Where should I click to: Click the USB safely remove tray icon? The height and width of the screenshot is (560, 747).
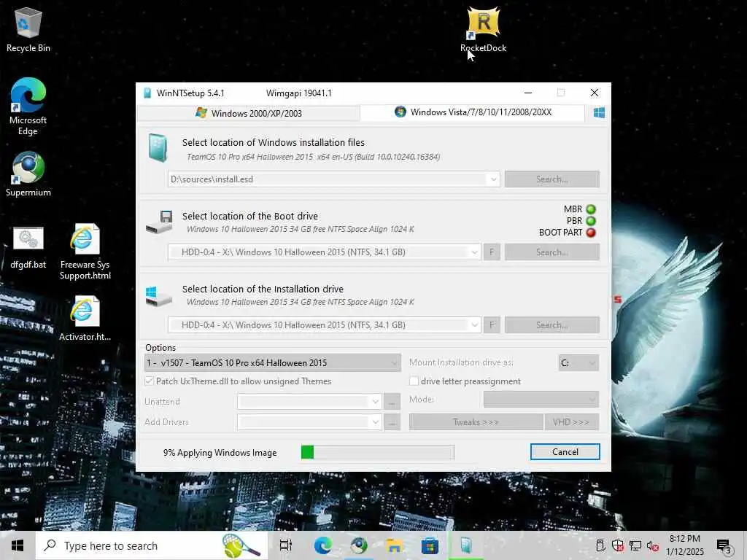(x=600, y=545)
